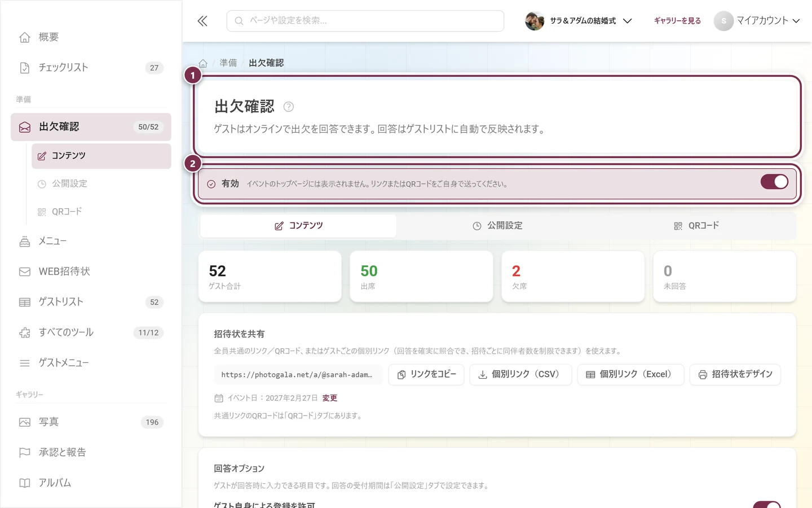Click the photogala.net invitation URL field
The height and width of the screenshot is (508, 812).
click(x=298, y=374)
